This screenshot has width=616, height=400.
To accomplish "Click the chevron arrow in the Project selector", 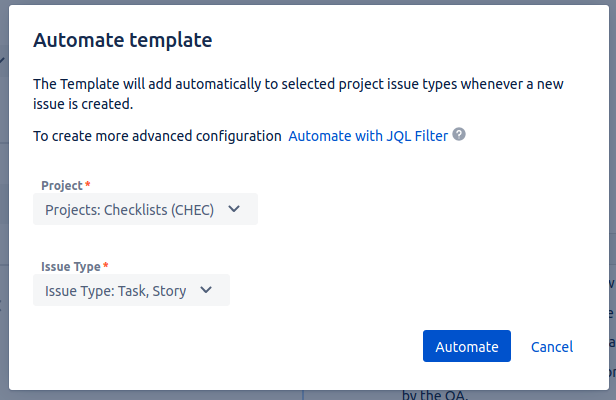I will coord(235,209).
